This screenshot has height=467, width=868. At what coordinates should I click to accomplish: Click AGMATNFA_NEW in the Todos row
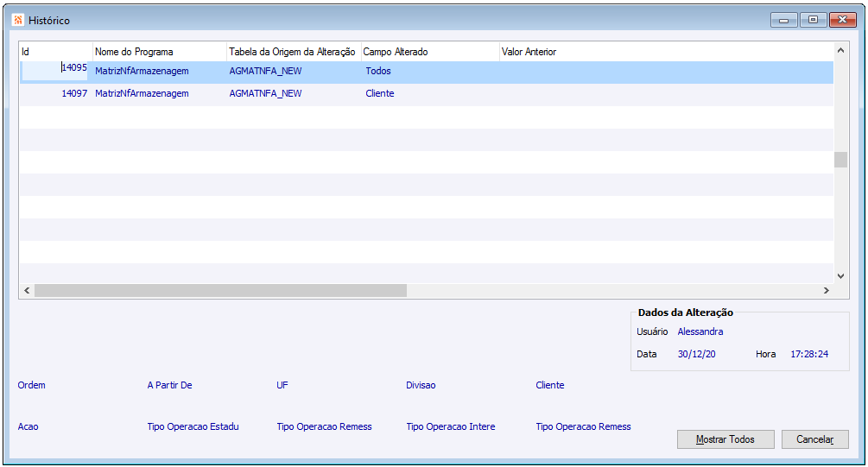click(265, 71)
